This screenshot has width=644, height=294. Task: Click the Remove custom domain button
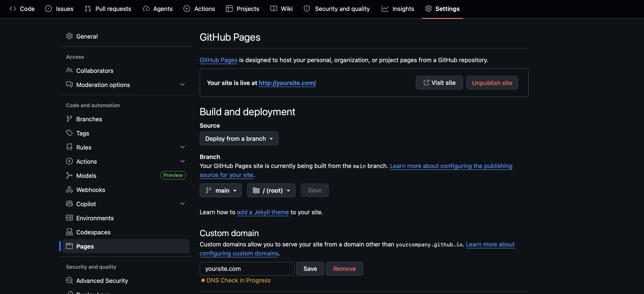[344, 269]
